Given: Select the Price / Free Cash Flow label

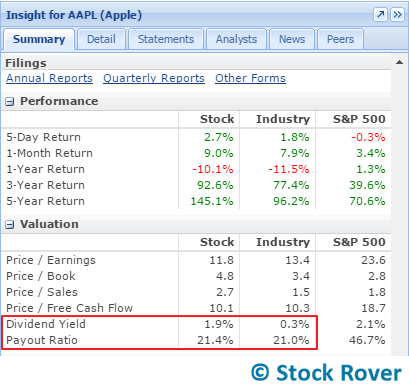Looking at the screenshot, I should (x=70, y=308).
